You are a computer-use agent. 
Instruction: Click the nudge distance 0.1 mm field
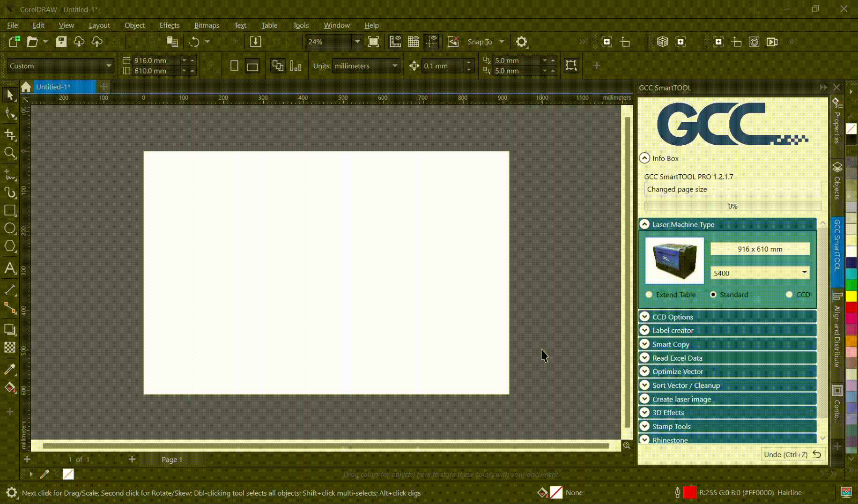(x=442, y=66)
